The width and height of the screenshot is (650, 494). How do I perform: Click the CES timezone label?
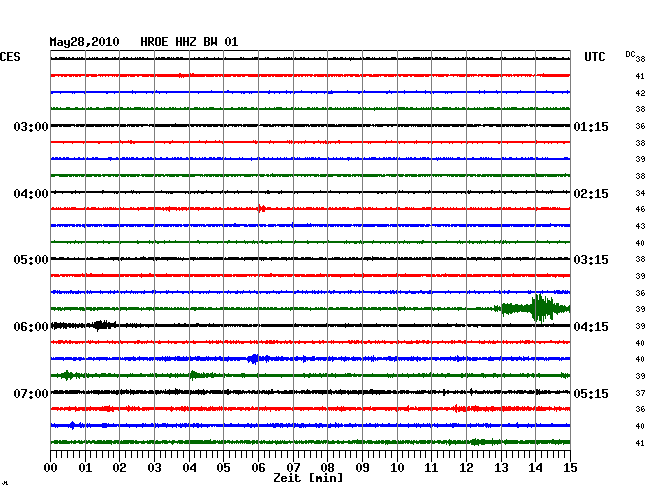(x=10, y=57)
